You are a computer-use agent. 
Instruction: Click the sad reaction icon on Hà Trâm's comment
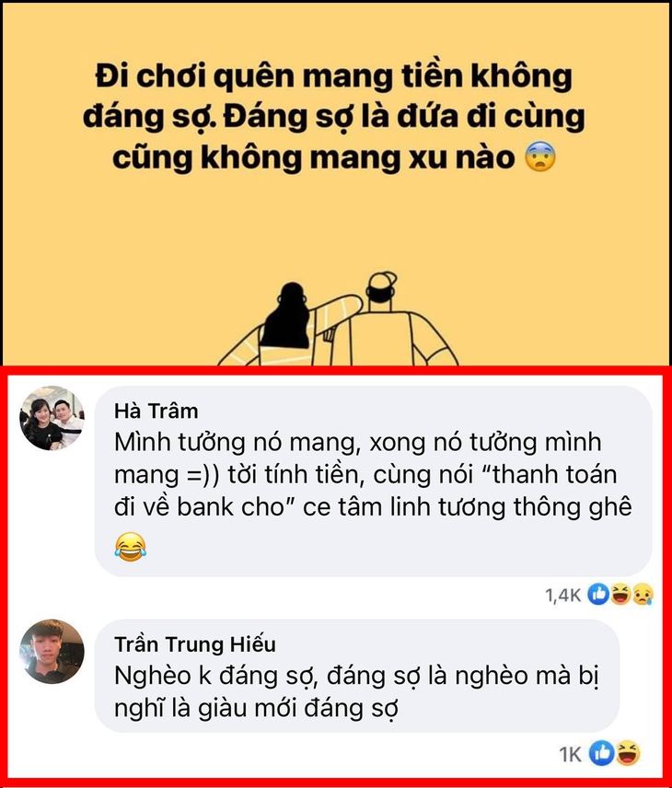coord(643,595)
